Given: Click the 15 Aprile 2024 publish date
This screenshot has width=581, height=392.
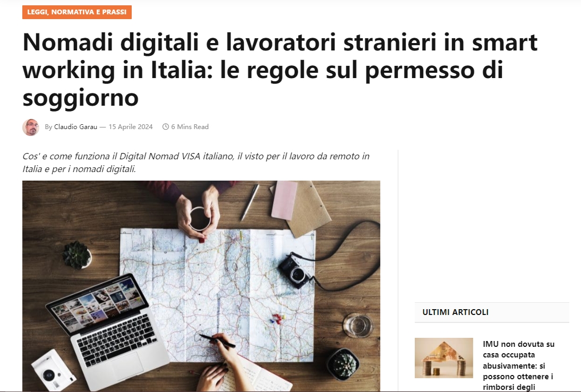Looking at the screenshot, I should point(131,127).
